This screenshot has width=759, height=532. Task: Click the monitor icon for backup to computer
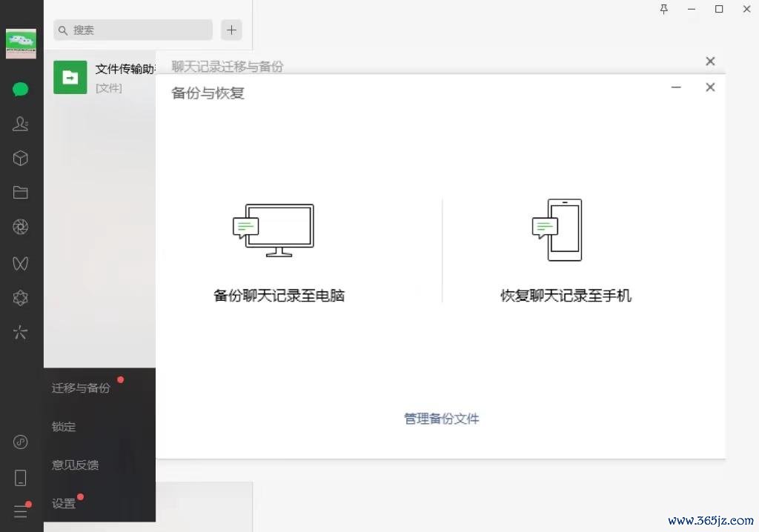tap(274, 230)
